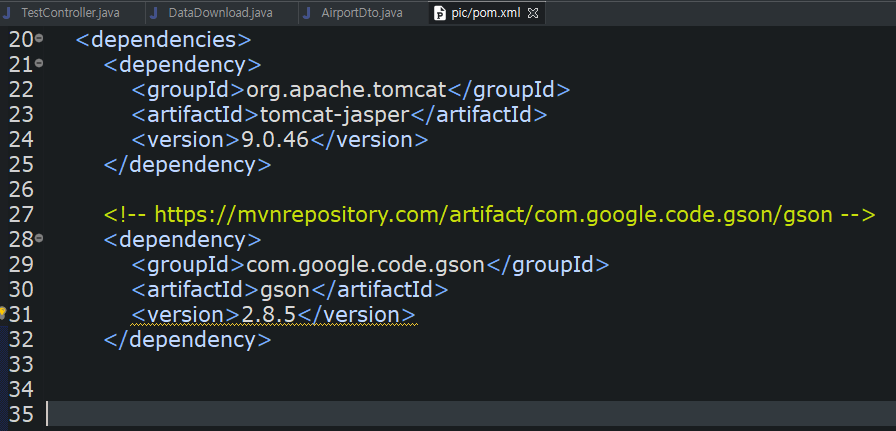Viewport: 896px width, 431px height.
Task: Collapse the dependencies block at line 20
Action: (x=39, y=38)
